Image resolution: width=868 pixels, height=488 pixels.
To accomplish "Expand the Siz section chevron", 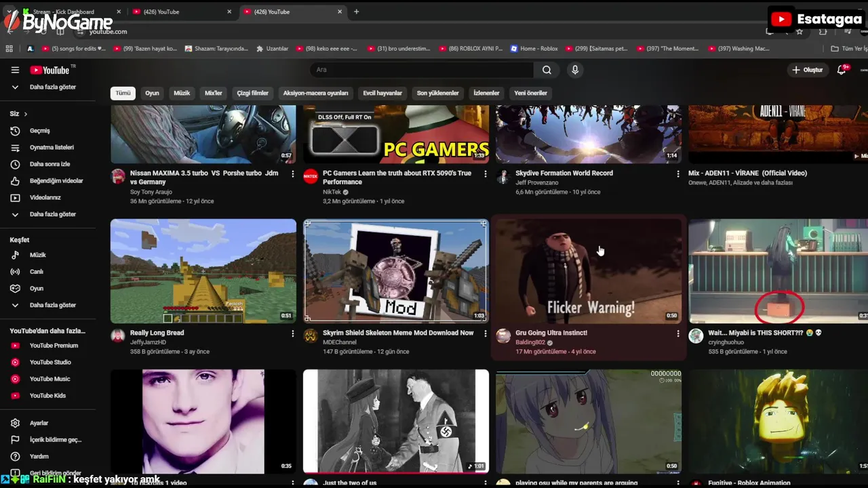I will coord(26,114).
